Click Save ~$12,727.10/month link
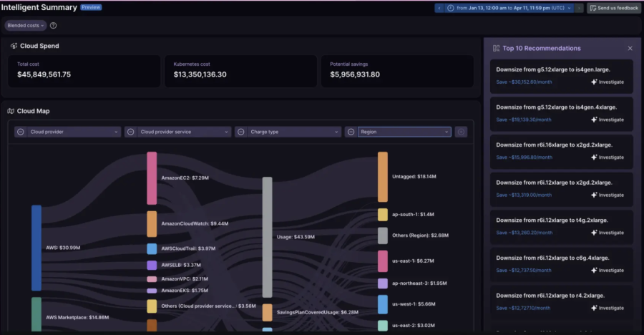The height and width of the screenshot is (335, 644). (x=523, y=309)
